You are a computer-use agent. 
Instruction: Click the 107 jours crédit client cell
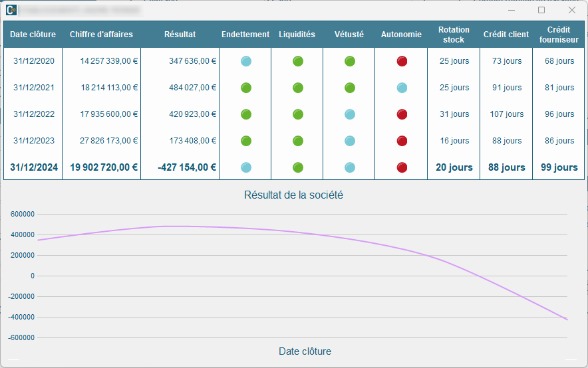coord(506,114)
